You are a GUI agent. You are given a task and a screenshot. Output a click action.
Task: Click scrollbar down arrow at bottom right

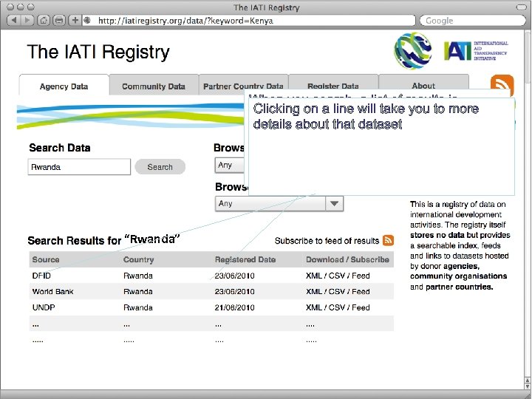[528, 386]
